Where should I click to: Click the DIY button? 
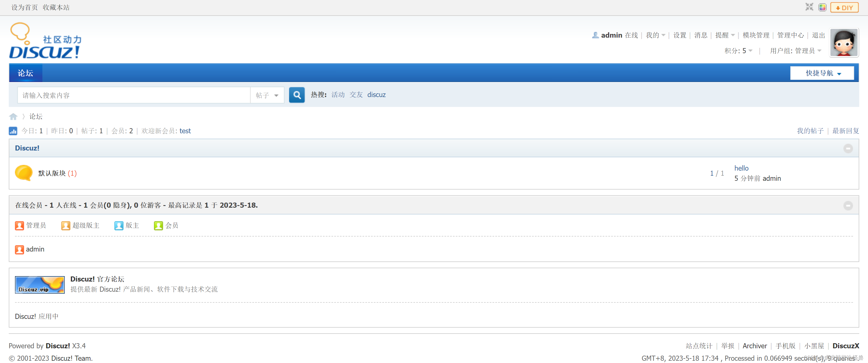[x=844, y=7]
